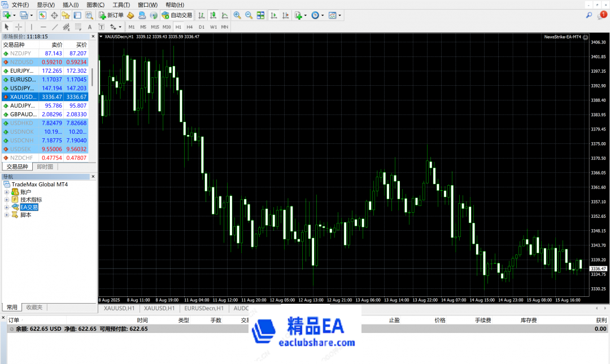Toggle the 自动交易 AutoTrading button

[x=177, y=15]
